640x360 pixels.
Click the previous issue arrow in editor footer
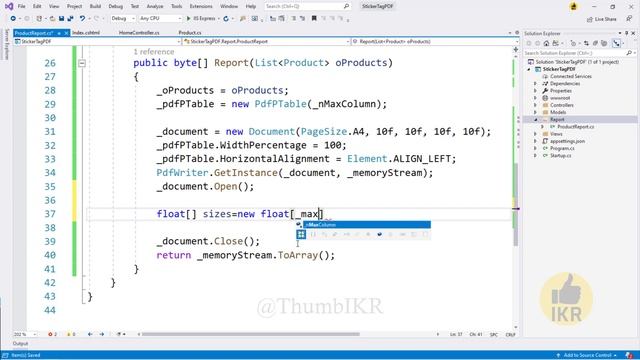(x=90, y=334)
